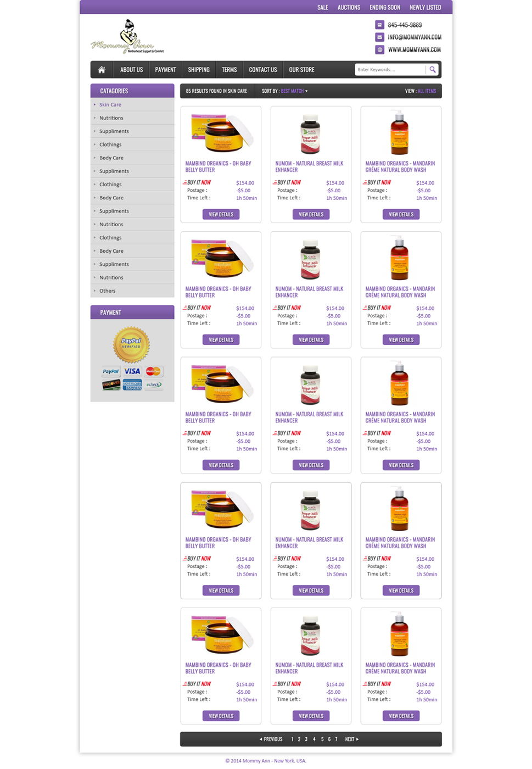Click the search magnifier icon
This screenshot has height=769, width=532.
[x=433, y=70]
